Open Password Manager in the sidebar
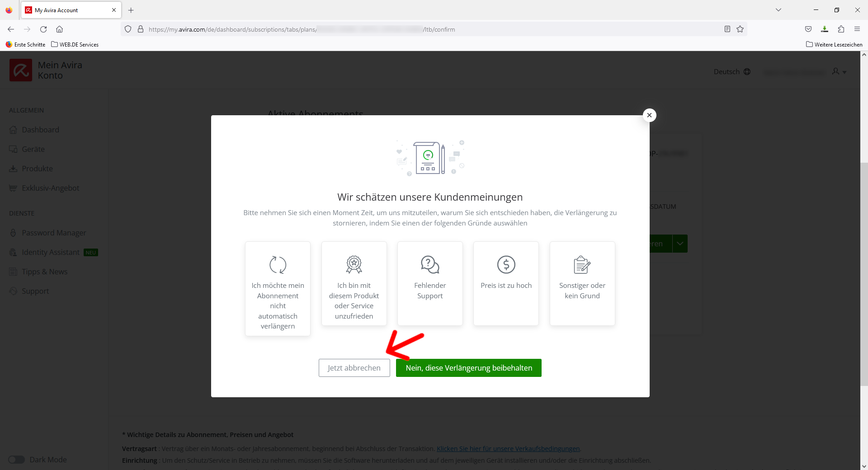Image resolution: width=868 pixels, height=470 pixels. click(54, 233)
